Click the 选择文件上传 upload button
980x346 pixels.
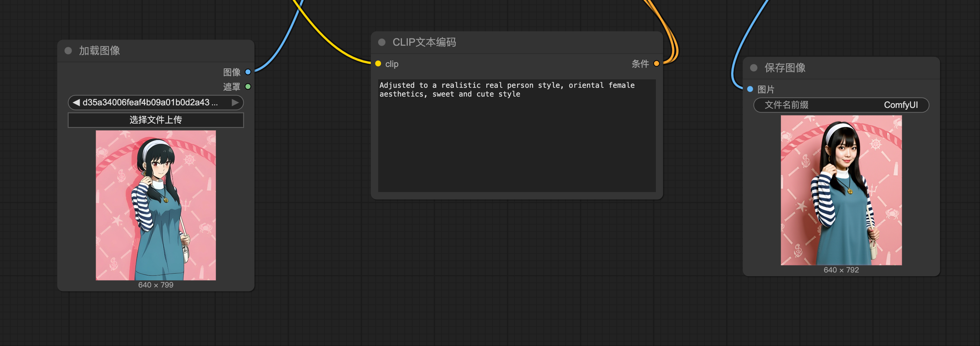point(156,120)
